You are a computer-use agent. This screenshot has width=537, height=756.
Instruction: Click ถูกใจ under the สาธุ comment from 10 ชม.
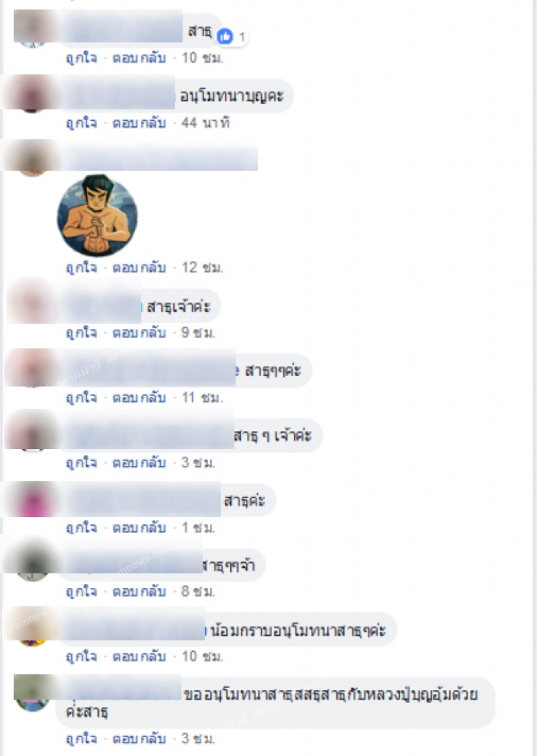(x=81, y=58)
